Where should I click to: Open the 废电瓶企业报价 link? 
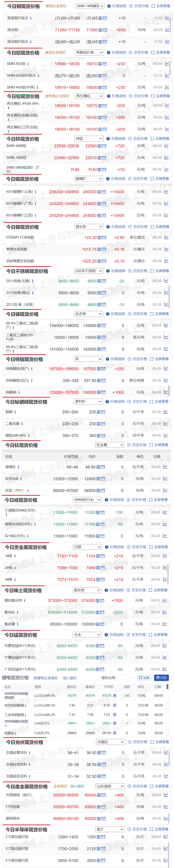57,96
